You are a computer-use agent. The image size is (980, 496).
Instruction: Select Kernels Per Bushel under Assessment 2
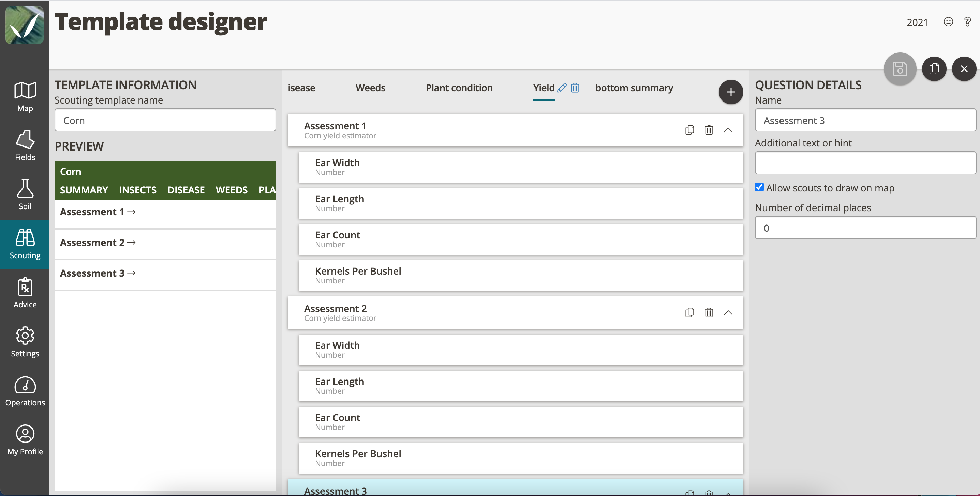(x=520, y=458)
